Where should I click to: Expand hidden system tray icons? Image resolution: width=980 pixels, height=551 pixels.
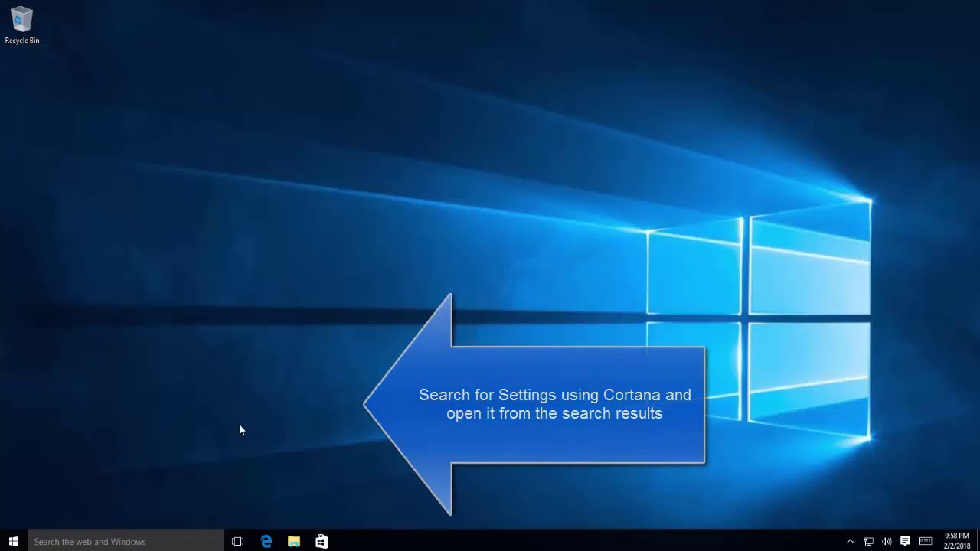click(x=851, y=541)
